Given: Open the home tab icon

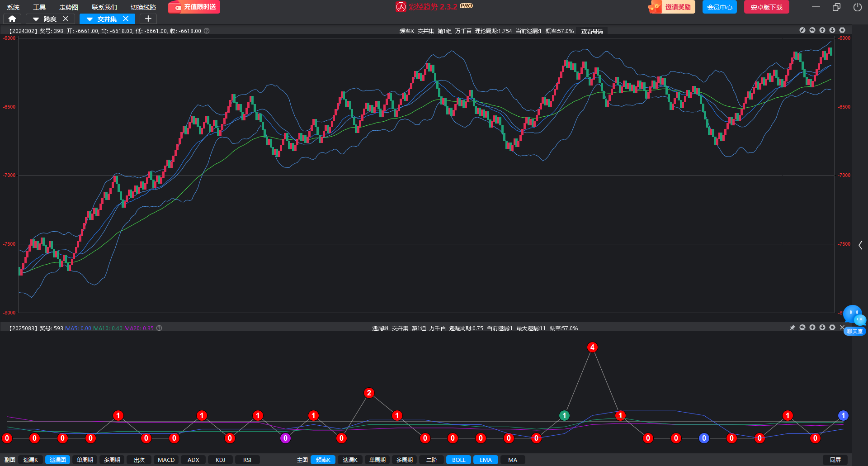Looking at the screenshot, I should [x=12, y=19].
